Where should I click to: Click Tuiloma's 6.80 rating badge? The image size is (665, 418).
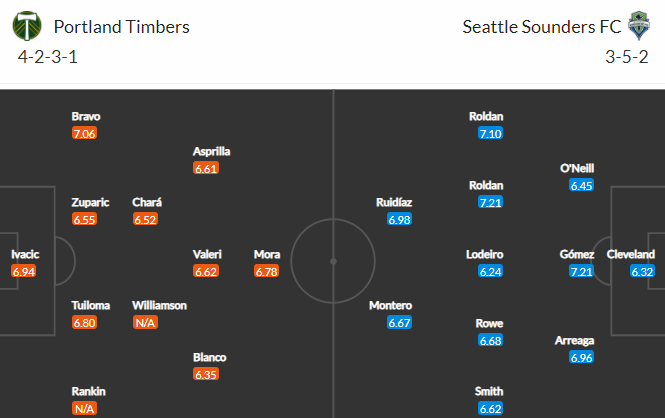(x=86, y=323)
